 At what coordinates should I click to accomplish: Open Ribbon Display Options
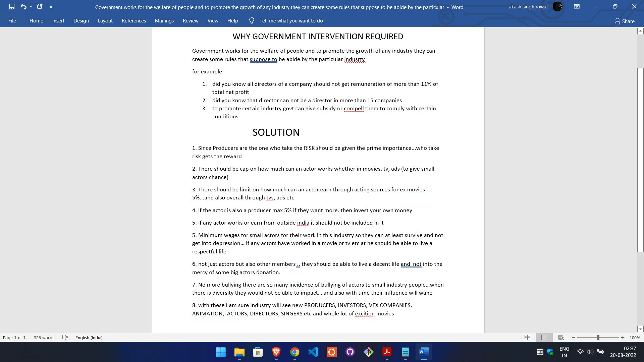click(577, 6)
